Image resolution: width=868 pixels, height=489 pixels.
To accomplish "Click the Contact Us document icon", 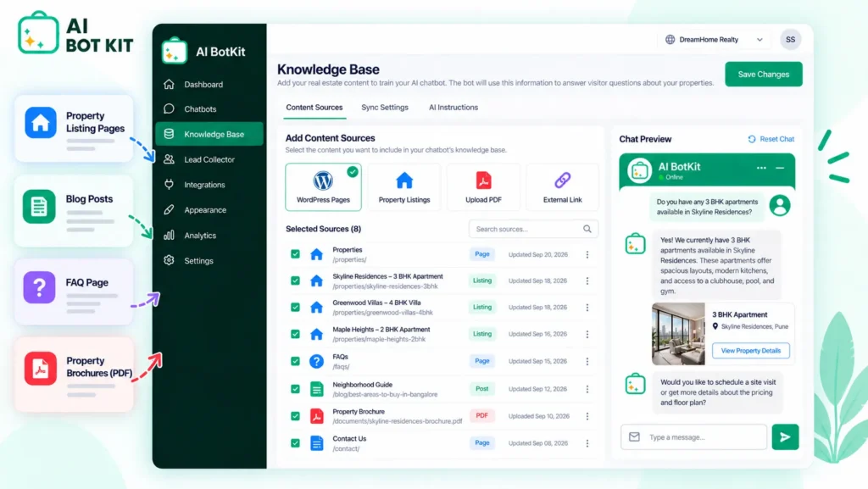I will [317, 443].
